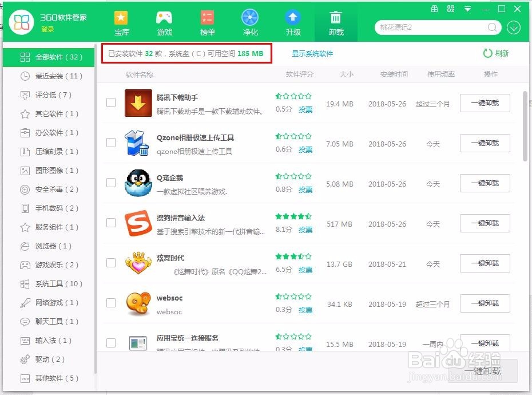Tick checkbox for Qzone相册极速上传工具
The width and height of the screenshot is (532, 395).
[x=111, y=143]
